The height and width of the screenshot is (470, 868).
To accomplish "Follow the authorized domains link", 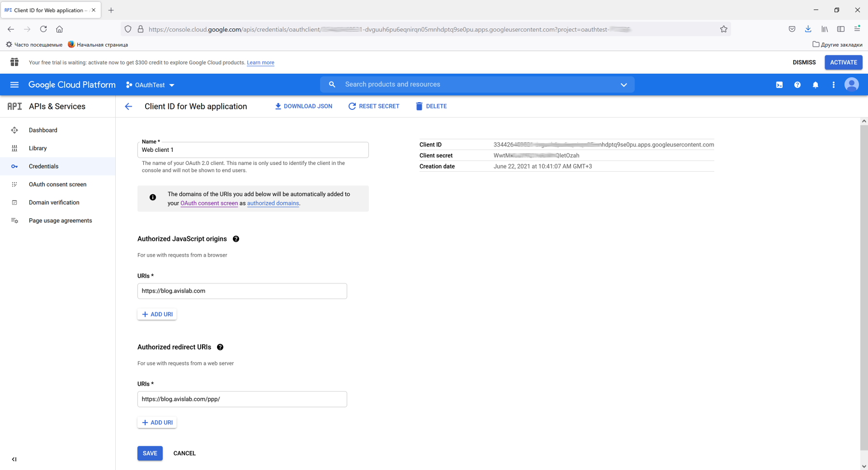I will coord(273,203).
